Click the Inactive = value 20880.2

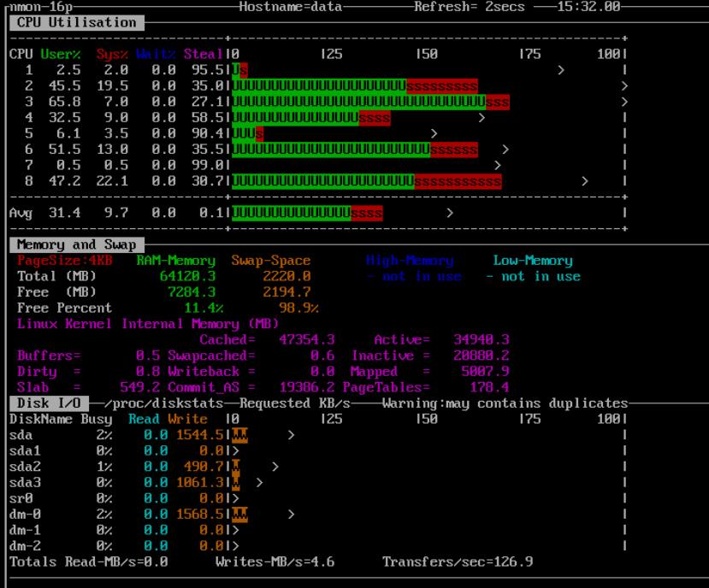coord(482,356)
